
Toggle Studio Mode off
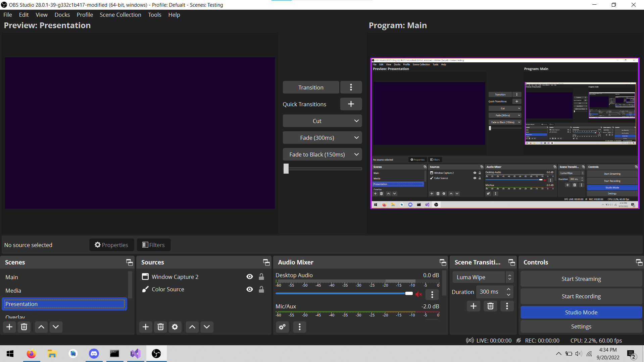[581, 312]
